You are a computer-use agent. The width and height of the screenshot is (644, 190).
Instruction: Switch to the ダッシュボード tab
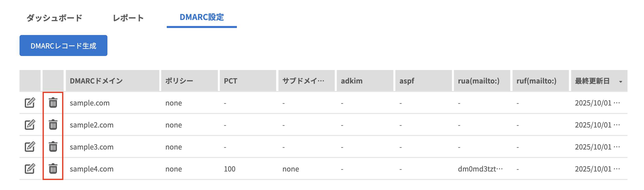[54, 18]
